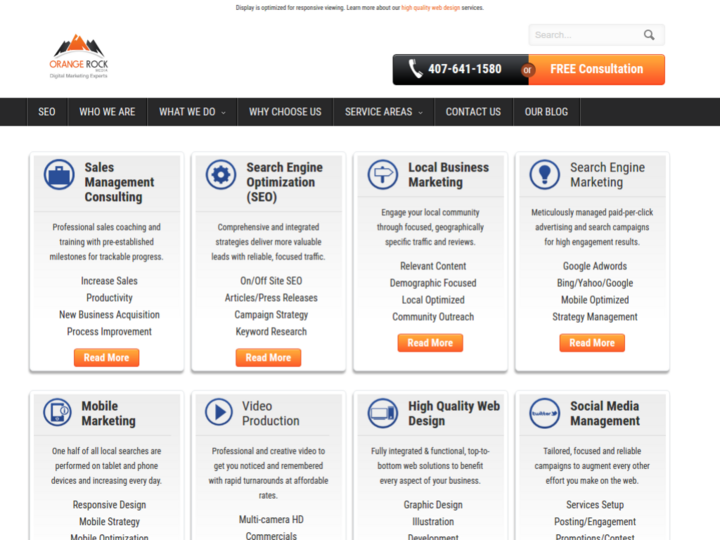Click the Video Production play icon
The width and height of the screenshot is (720, 540).
[x=219, y=412]
